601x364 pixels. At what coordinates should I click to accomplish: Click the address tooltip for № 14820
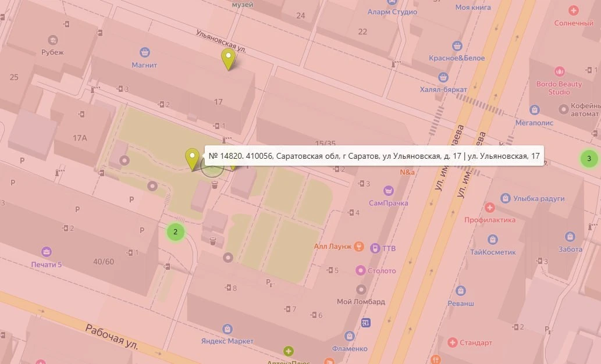tap(374, 156)
